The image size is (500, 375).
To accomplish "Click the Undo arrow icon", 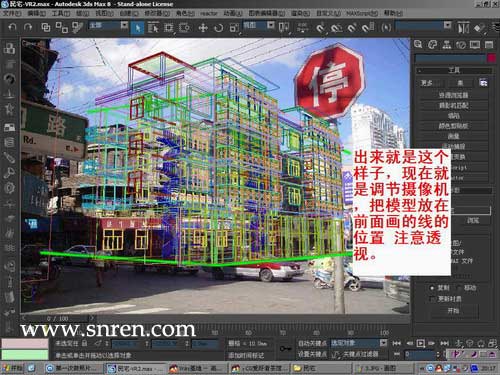I will tap(12, 27).
